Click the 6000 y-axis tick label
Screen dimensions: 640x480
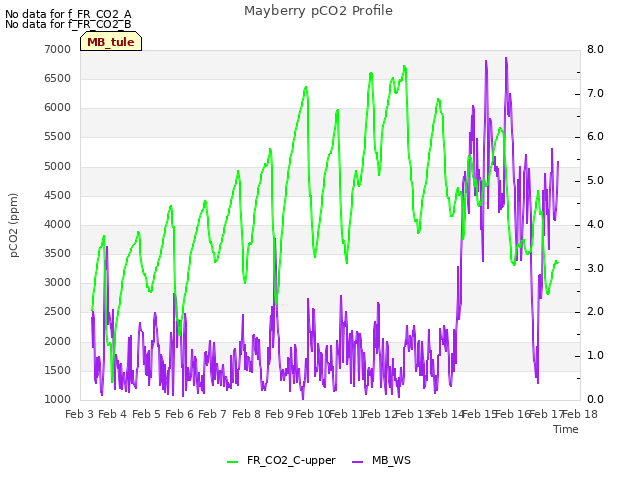(58, 107)
